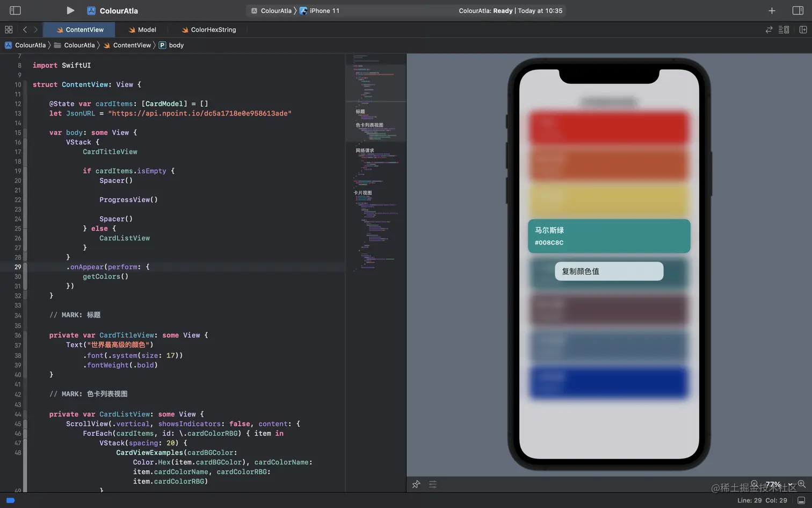The image size is (812, 508).
Task: Jump to 标题 section in minimap
Action: coord(360,112)
